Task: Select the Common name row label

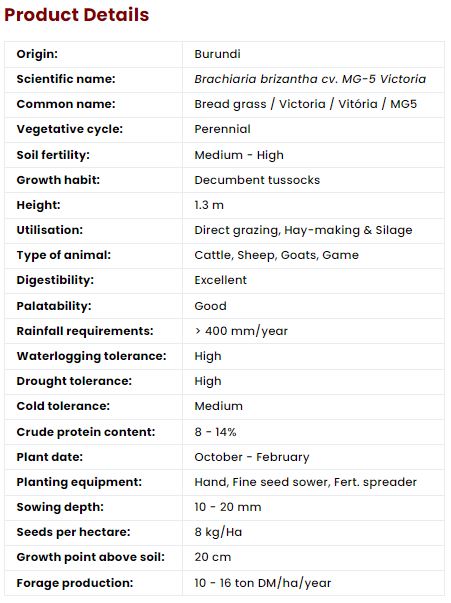Action: click(x=66, y=104)
